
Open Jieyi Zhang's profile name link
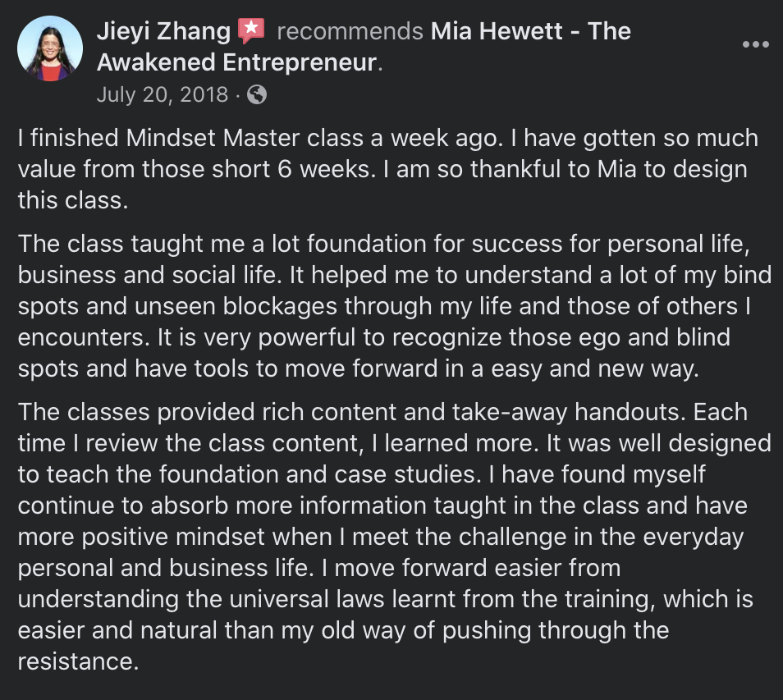[x=163, y=32]
